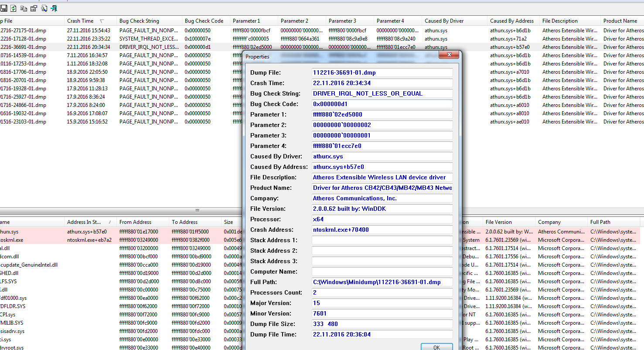Viewport: 644px width, 350px height.
Task: Click the empty Stack Address 1 field
Action: click(382, 240)
